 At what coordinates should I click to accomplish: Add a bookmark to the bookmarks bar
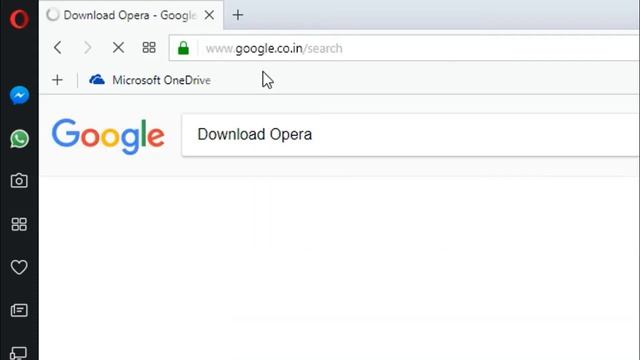[58, 80]
